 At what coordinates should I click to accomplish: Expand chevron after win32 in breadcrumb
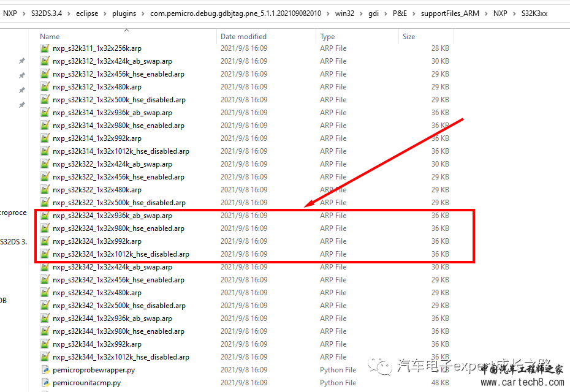[362, 14]
